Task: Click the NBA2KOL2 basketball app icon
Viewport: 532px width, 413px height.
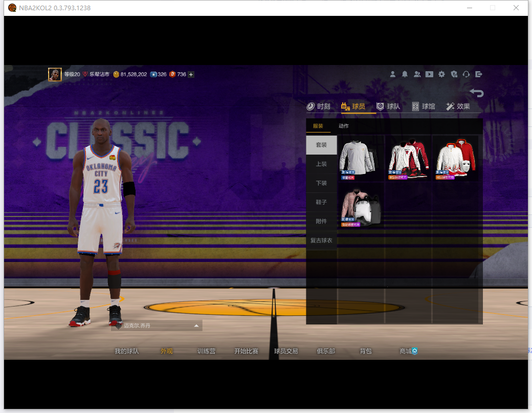Action: click(12, 8)
